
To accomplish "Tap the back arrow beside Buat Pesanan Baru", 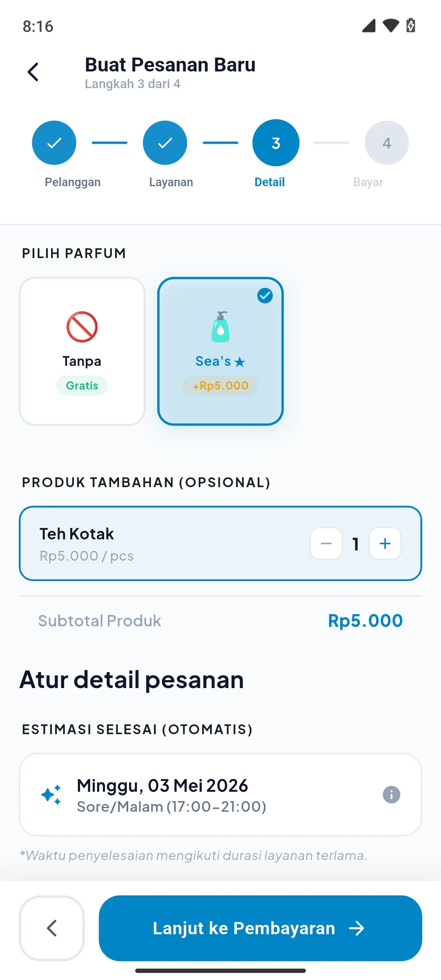I will pos(33,72).
